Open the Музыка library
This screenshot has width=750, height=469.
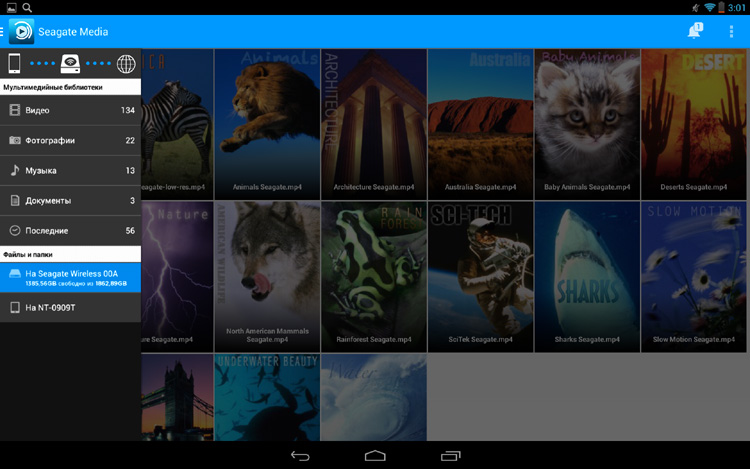coord(70,170)
